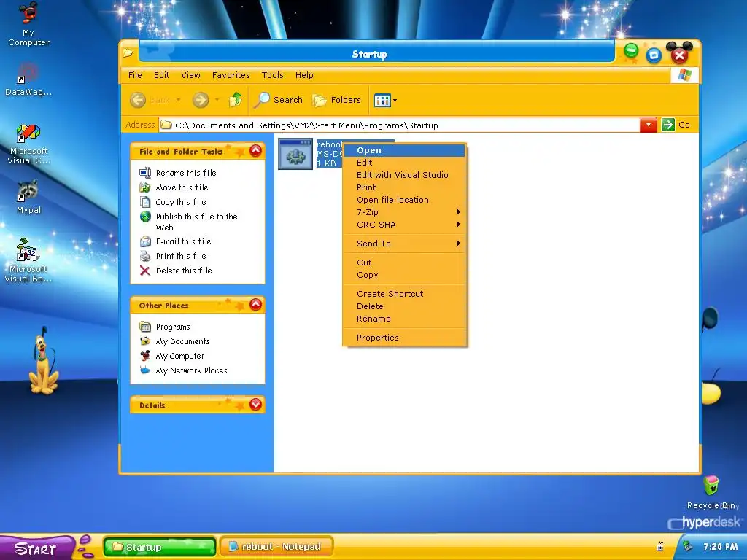Open the My Computer desktop icon
The height and width of the screenshot is (560, 747).
[x=28, y=24]
